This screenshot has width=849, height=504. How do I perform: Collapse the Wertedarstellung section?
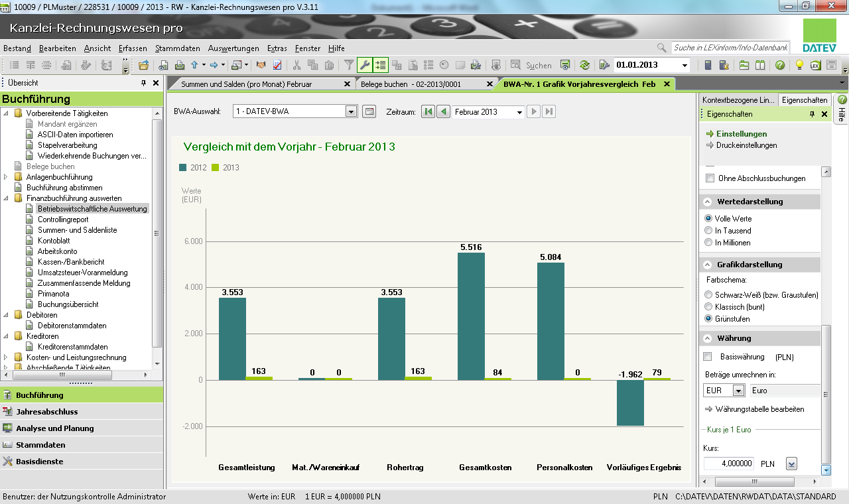(707, 202)
